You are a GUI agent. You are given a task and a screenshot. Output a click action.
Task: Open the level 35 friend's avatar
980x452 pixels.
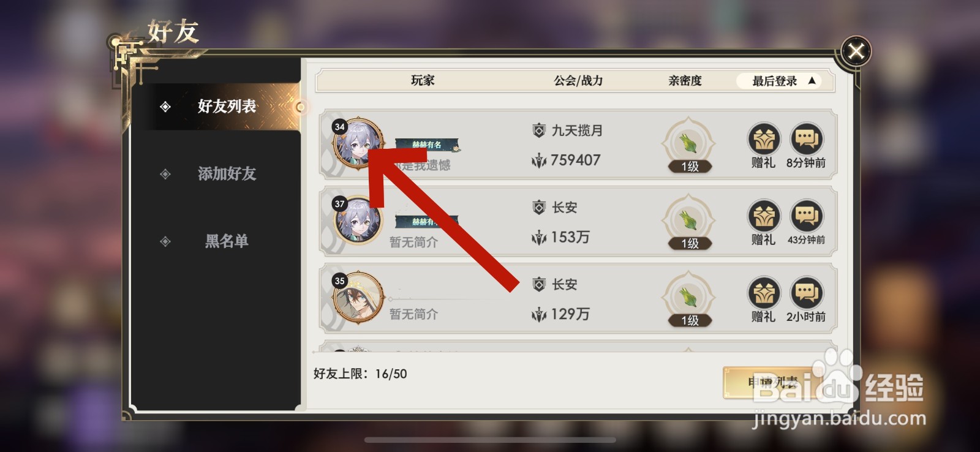pos(358,298)
